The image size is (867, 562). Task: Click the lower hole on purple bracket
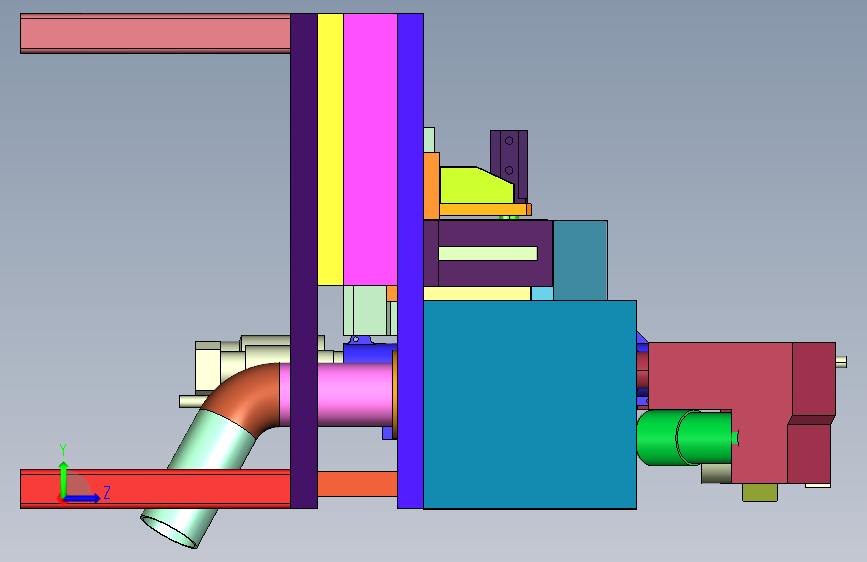pos(509,170)
